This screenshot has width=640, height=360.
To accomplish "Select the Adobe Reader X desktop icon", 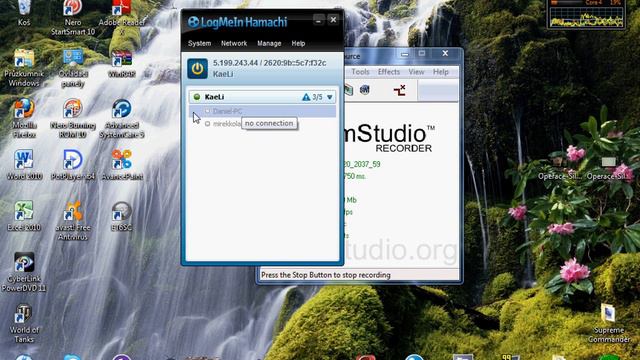I will coord(122,17).
